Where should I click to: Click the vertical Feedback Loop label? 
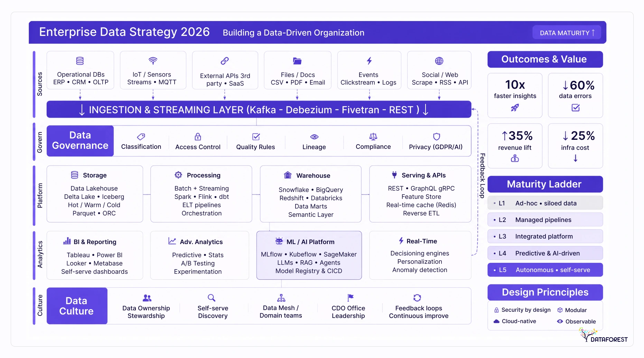[483, 176]
